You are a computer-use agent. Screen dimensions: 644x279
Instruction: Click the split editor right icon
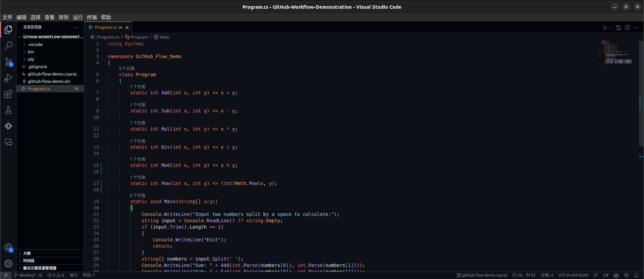coord(627,28)
